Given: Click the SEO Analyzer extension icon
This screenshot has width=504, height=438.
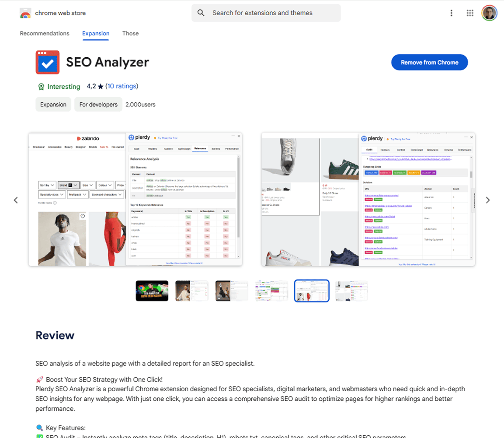Looking at the screenshot, I should click(x=47, y=62).
